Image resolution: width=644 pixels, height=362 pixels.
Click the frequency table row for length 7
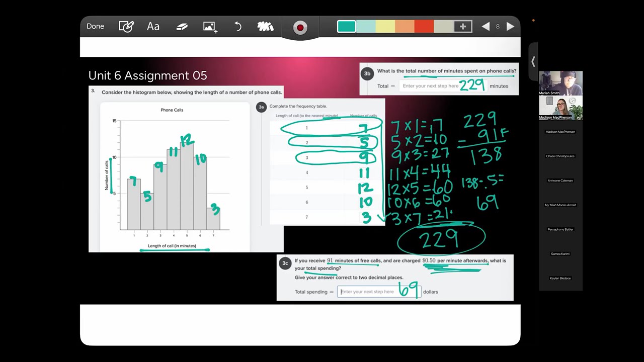click(327, 217)
